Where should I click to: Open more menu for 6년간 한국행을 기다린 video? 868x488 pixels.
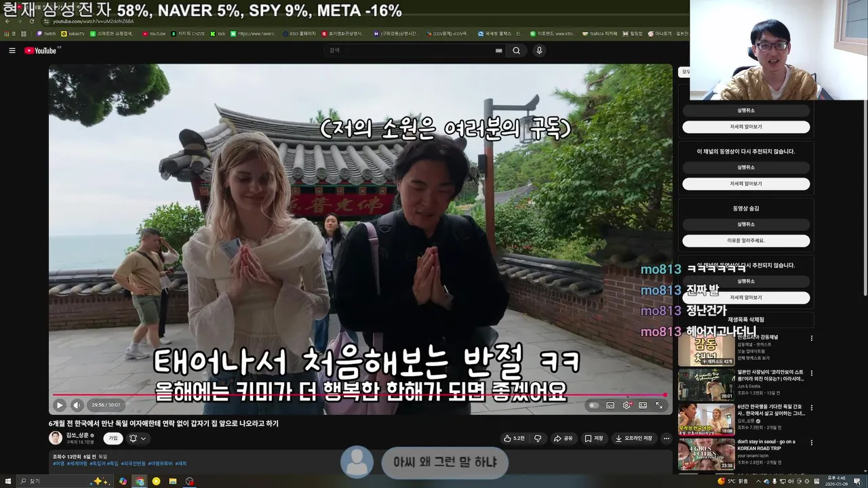point(811,407)
